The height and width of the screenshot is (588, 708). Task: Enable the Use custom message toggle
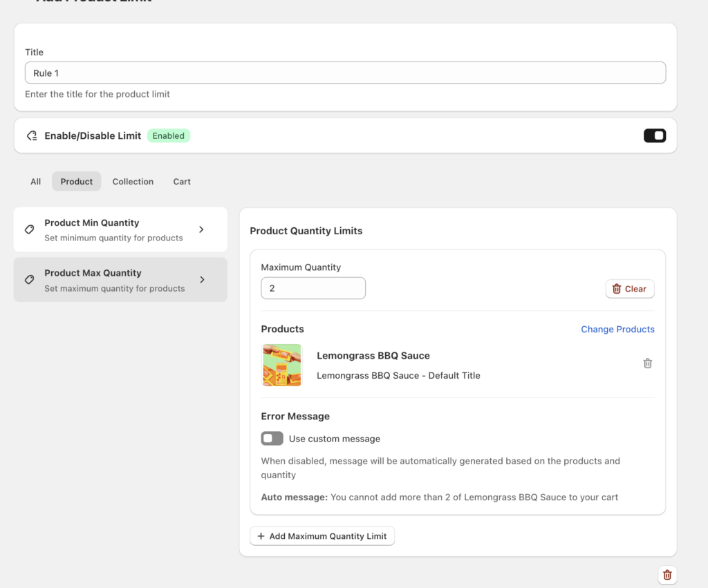(272, 439)
